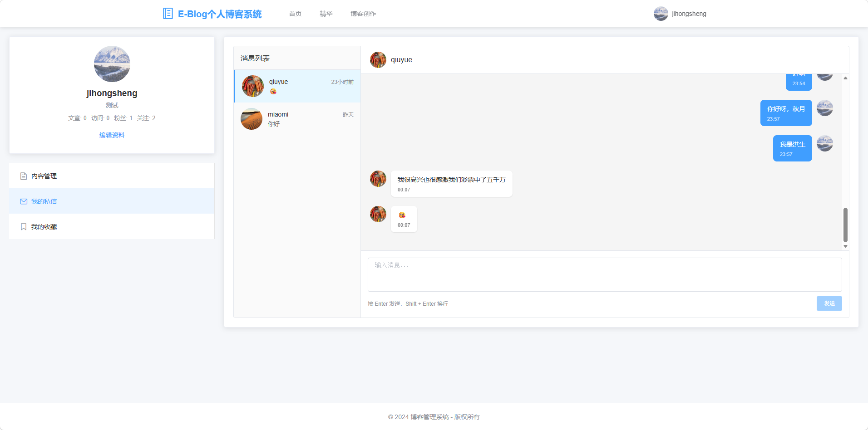Click the 你好 message preview under miaomi
The width and height of the screenshot is (868, 430).
tap(274, 124)
